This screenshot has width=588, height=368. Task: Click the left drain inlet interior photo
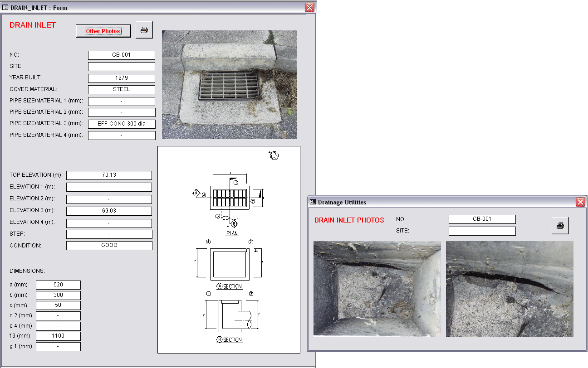coord(377,289)
